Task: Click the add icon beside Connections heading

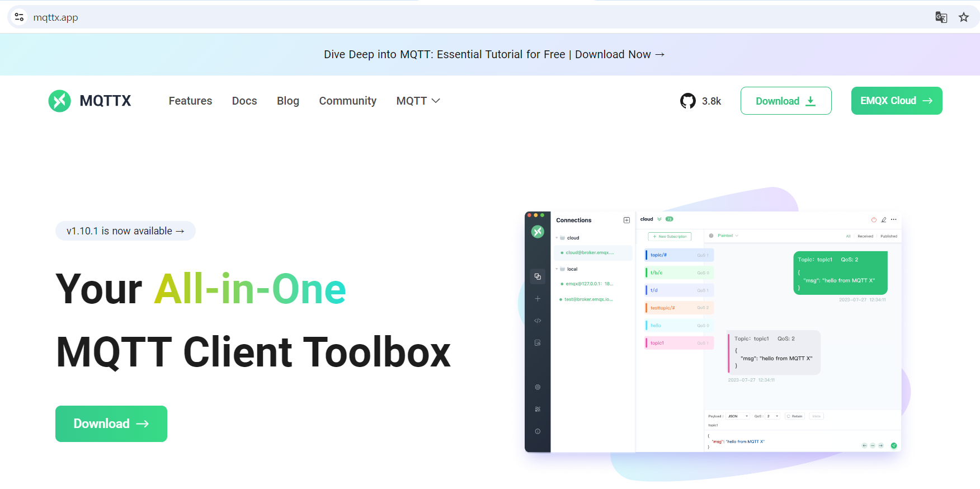Action: [626, 220]
